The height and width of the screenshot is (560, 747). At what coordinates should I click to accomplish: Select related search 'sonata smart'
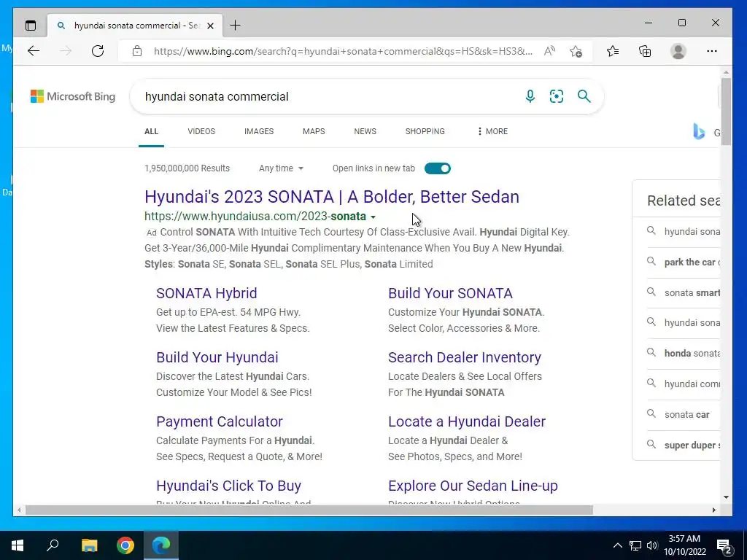coord(684,293)
